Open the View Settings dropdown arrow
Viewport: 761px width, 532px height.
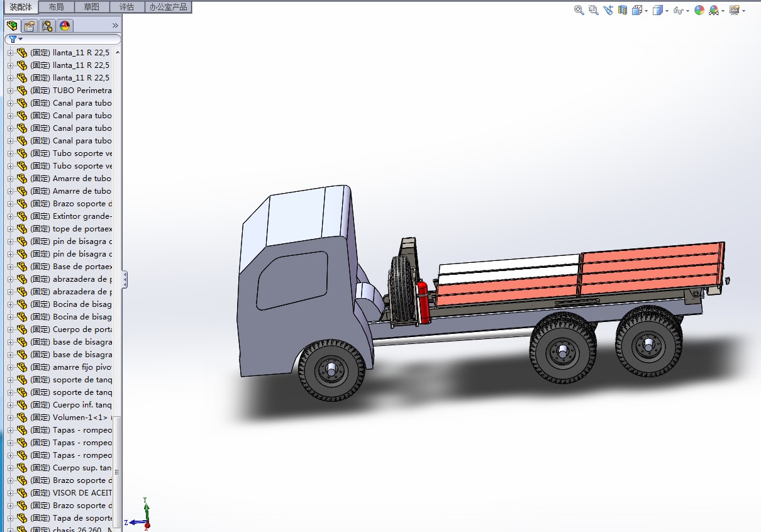[743, 11]
